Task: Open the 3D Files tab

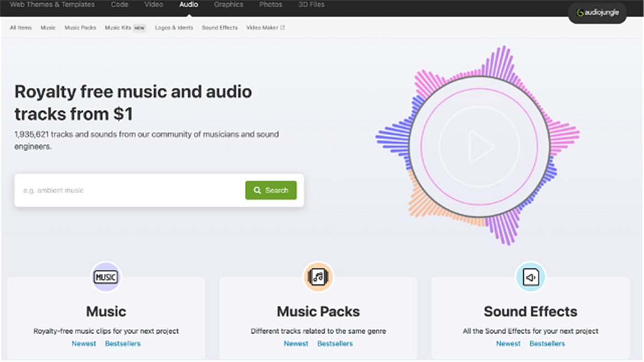Action: (311, 4)
